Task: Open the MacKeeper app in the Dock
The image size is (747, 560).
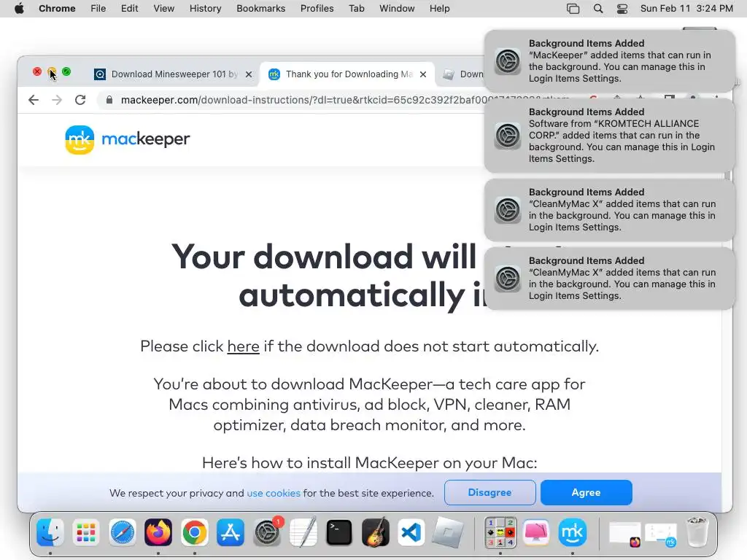Action: [573, 532]
